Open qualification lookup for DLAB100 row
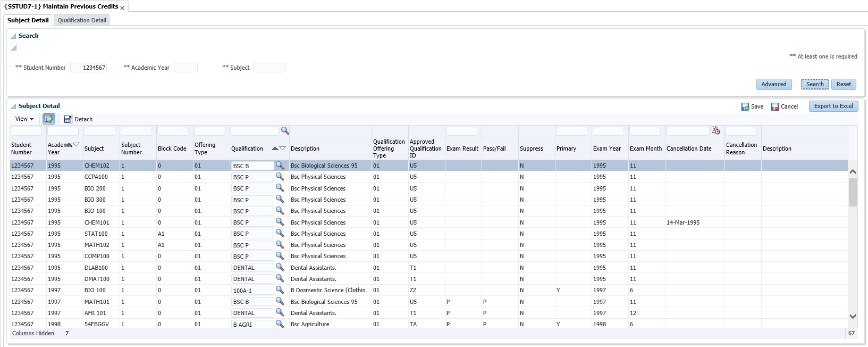This screenshot has height=347, width=868. click(x=280, y=268)
